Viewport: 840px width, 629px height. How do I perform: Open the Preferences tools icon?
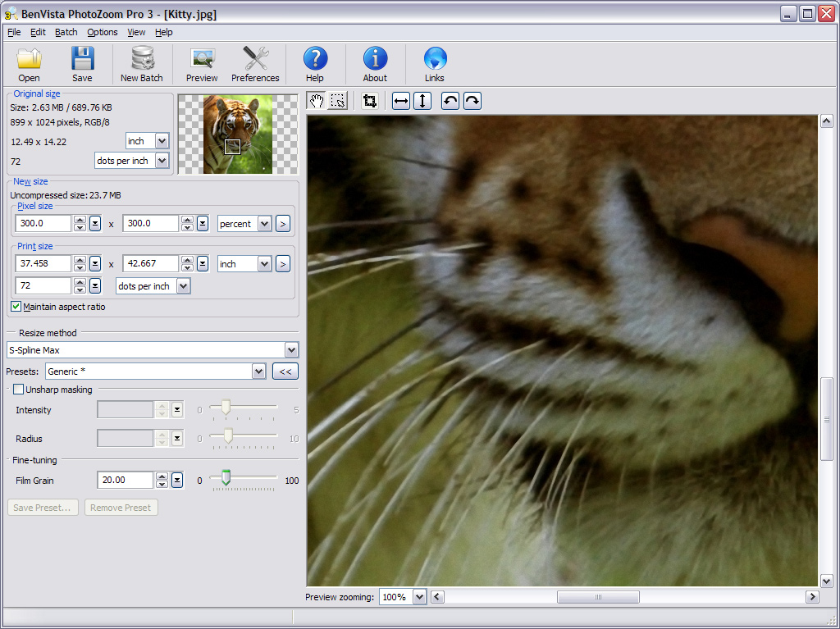click(255, 60)
